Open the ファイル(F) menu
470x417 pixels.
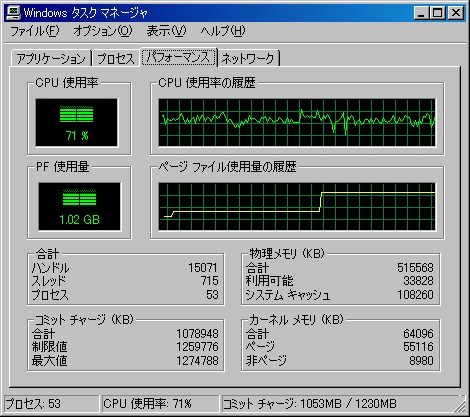tap(35, 31)
